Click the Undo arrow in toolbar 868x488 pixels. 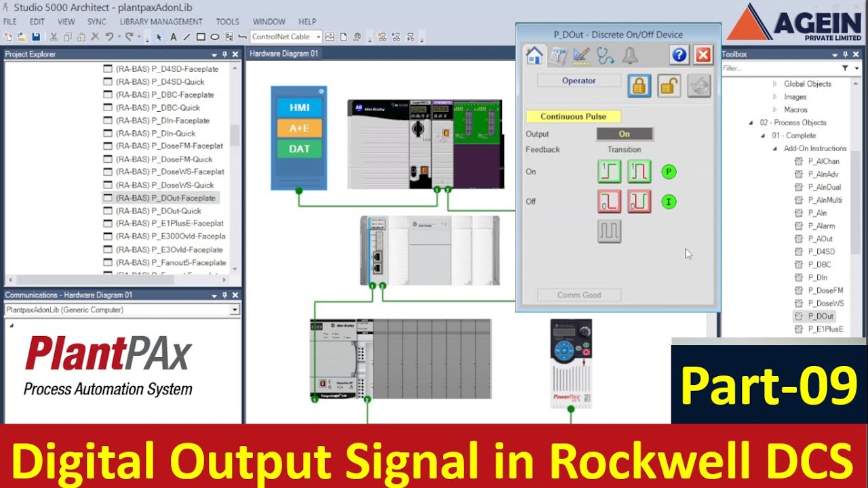pos(109,37)
